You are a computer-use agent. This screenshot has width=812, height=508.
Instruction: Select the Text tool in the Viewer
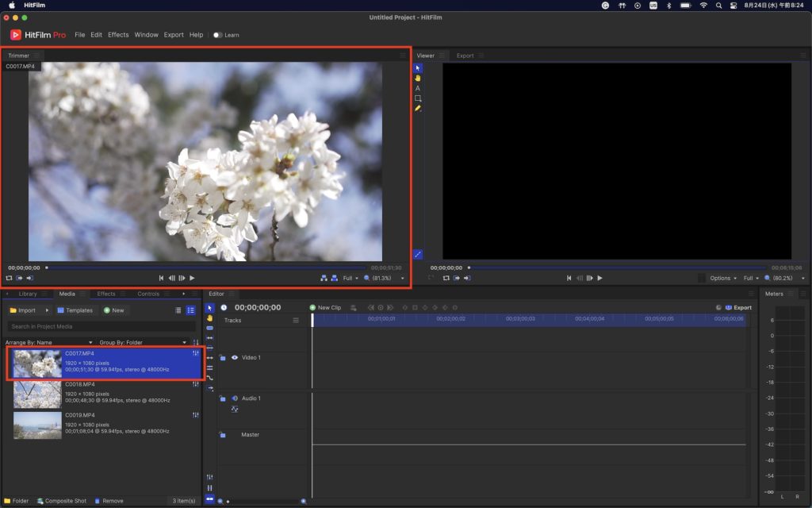[418, 88]
